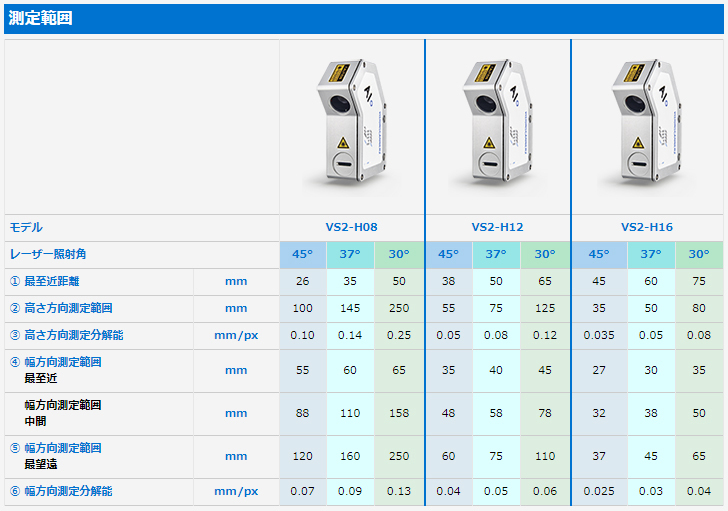Image resolution: width=728 pixels, height=511 pixels.
Task: Select the VS2-H08 model name
Action: pos(351,227)
